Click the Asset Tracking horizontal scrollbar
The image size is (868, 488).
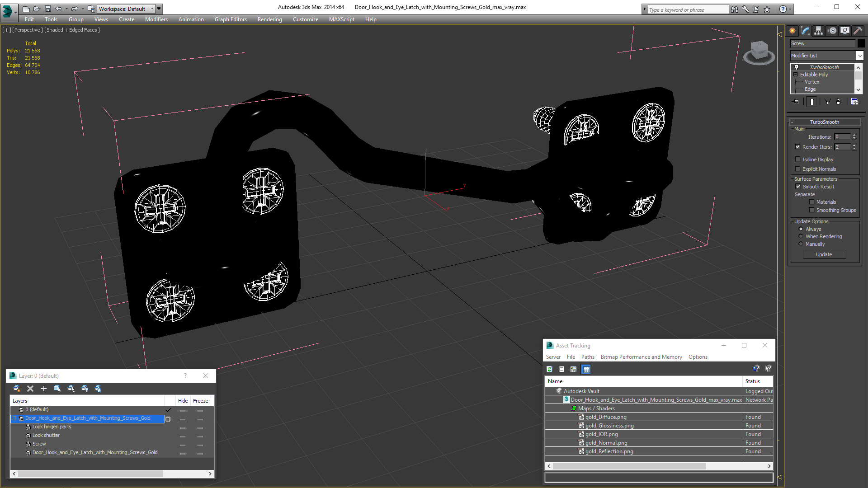point(659,466)
